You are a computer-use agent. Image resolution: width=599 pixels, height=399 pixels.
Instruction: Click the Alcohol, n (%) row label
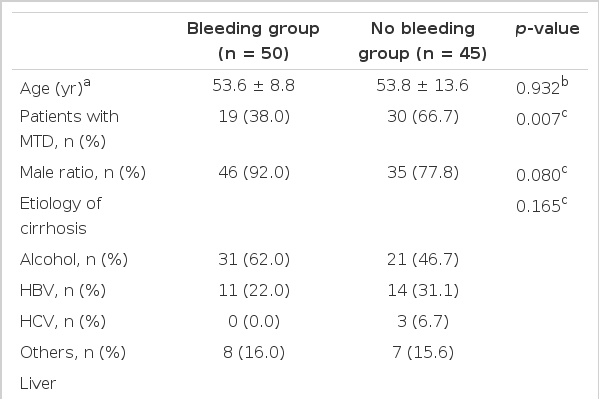(74, 260)
